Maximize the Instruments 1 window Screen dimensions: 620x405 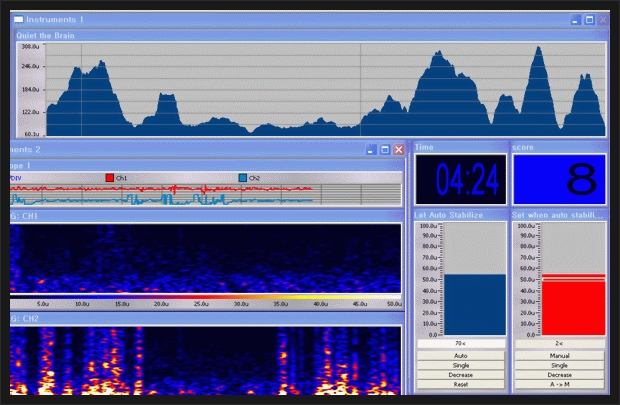(590, 20)
